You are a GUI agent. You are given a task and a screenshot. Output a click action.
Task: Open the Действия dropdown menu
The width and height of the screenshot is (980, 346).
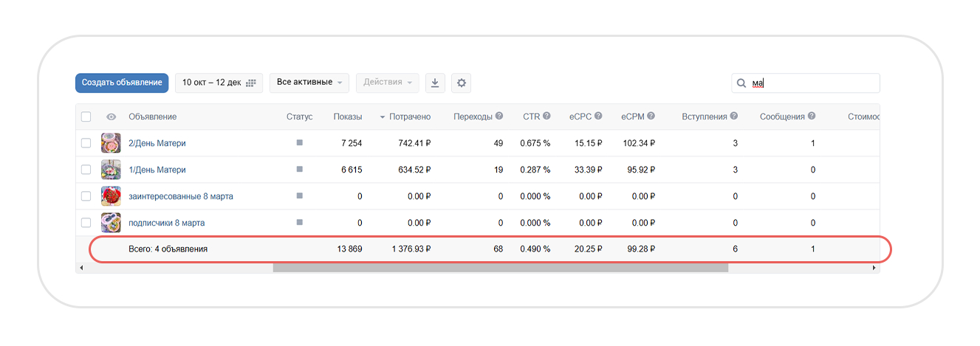tap(387, 83)
